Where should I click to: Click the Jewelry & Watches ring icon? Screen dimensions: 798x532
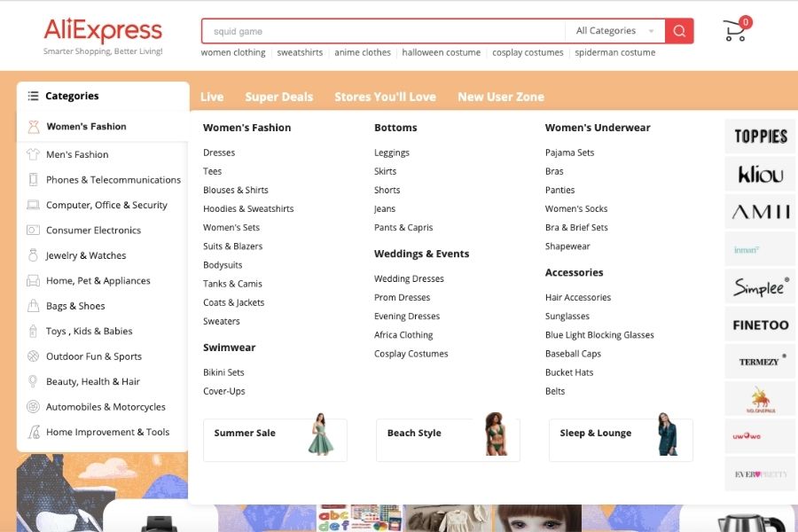point(33,255)
